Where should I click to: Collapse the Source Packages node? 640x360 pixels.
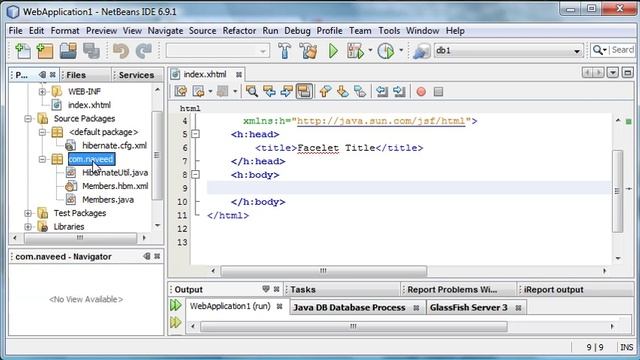[28, 119]
